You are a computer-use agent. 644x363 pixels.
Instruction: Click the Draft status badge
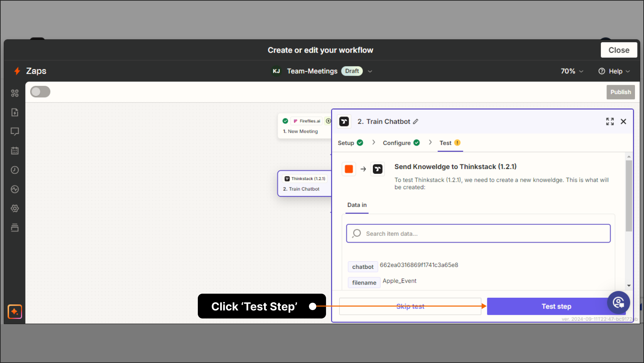(352, 71)
